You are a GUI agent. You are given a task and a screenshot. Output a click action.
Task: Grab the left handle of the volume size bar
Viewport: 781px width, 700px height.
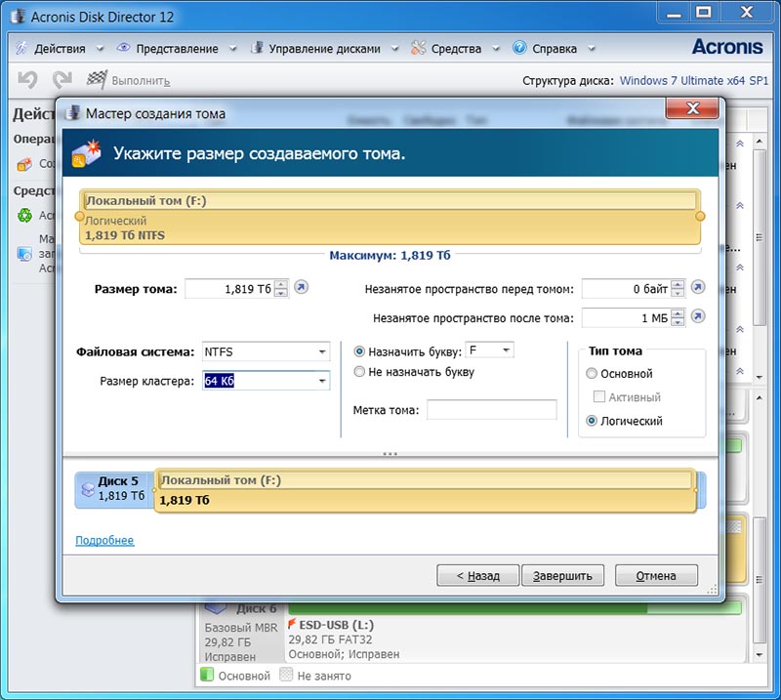pos(79,216)
